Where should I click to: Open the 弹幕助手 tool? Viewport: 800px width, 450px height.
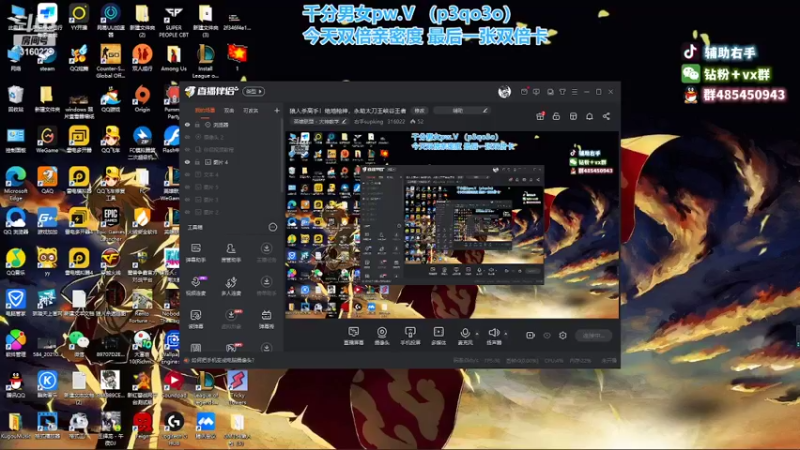pos(196,253)
